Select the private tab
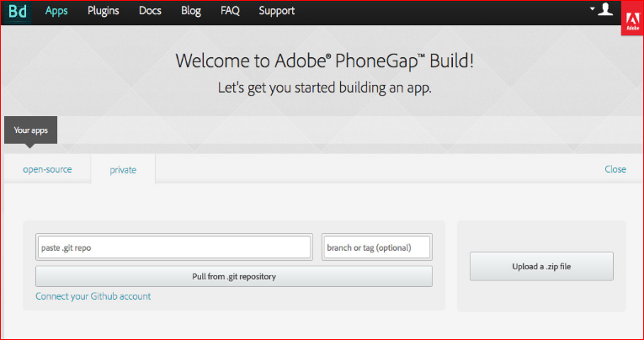Screen dimensions: 644x340 point(123,170)
